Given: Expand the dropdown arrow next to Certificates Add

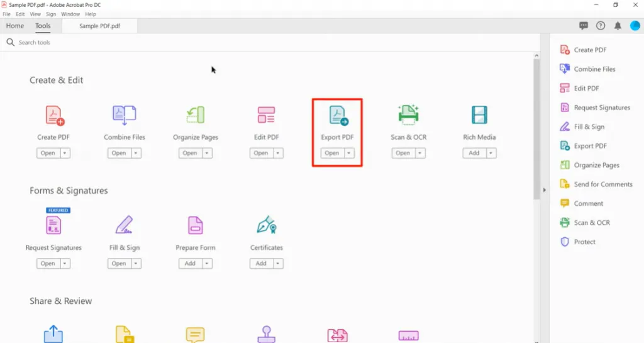Looking at the screenshot, I should pyautogui.click(x=278, y=263).
